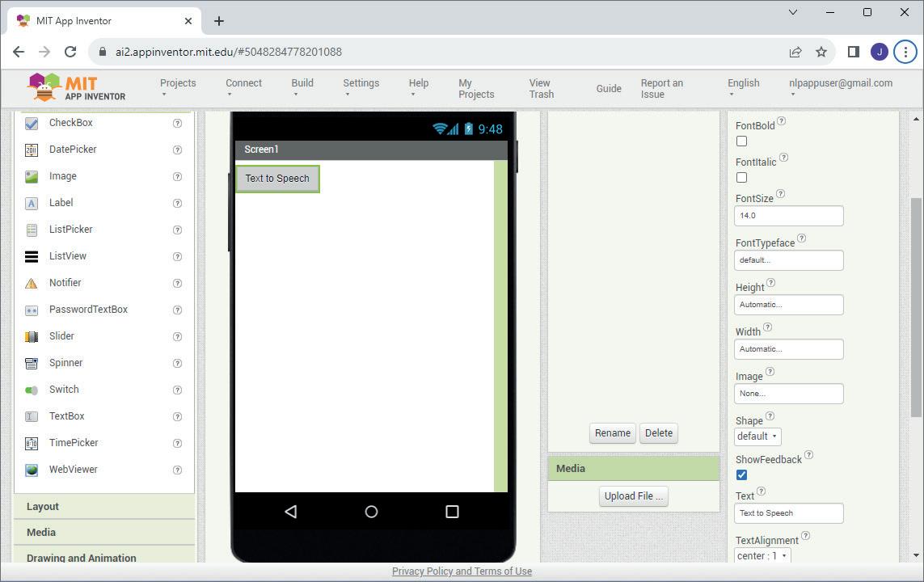Click the MIT App Inventor logo
The width and height of the screenshot is (924, 582).
tap(77, 88)
